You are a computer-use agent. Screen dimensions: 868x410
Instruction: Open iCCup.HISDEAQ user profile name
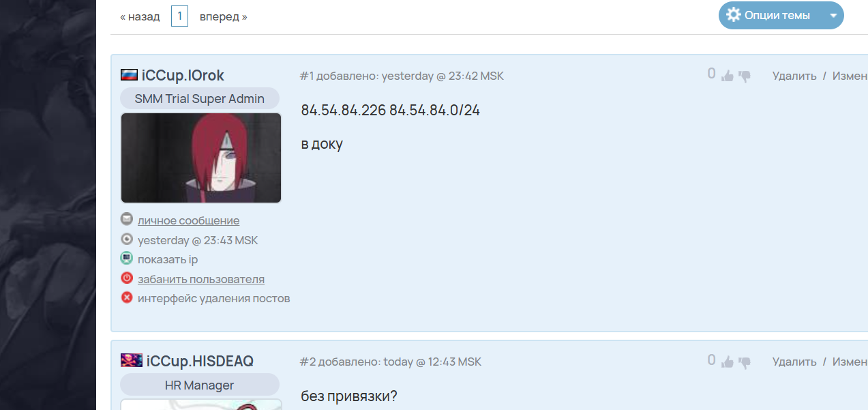(200, 361)
